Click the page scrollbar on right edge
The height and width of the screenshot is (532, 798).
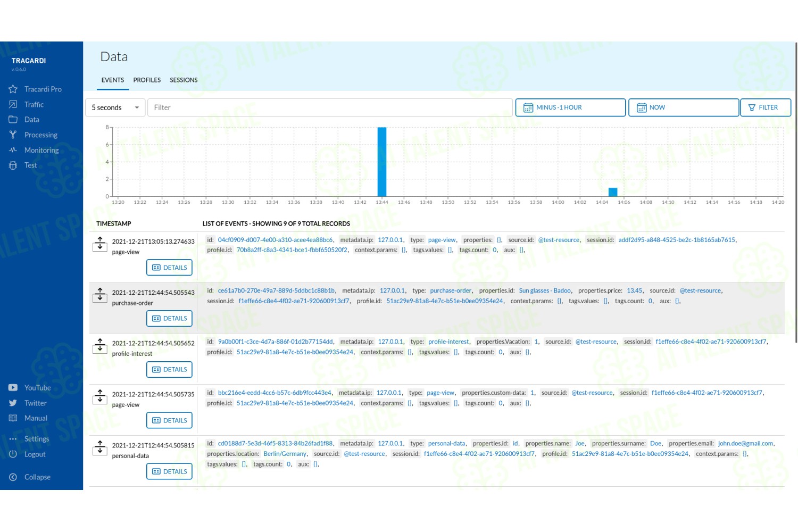coord(796,192)
